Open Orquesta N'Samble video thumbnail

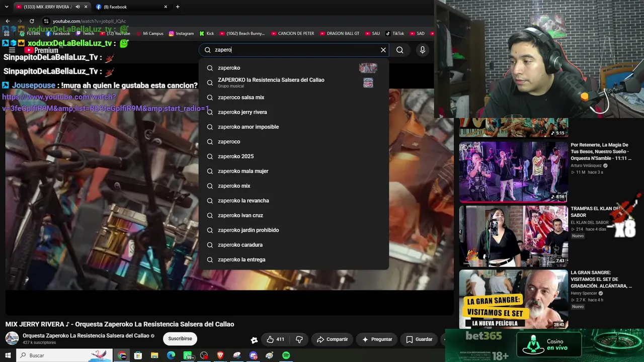[513, 172]
